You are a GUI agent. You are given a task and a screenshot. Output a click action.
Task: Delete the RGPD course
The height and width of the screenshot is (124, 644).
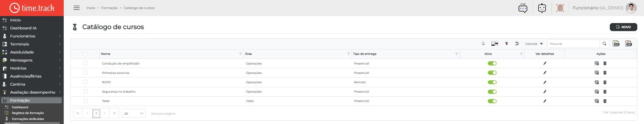pos(605,82)
